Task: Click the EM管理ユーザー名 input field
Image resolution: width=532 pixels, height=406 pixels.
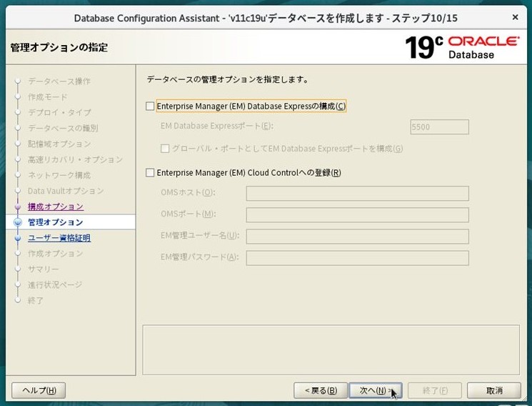Action: click(357, 237)
